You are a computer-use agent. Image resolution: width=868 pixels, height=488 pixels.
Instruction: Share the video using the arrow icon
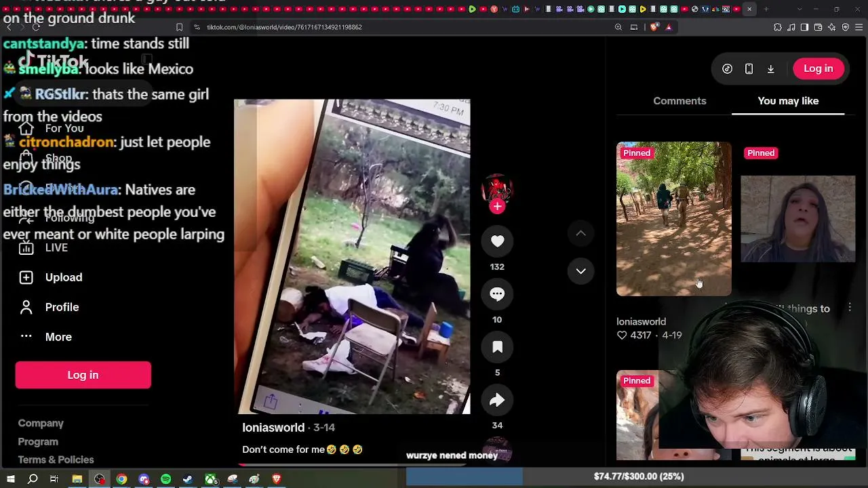(497, 400)
